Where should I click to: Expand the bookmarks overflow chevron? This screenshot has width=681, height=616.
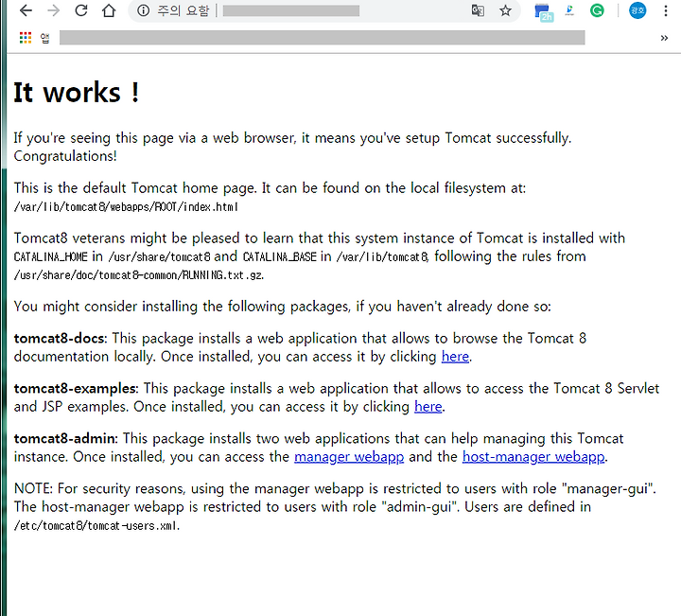tap(664, 38)
